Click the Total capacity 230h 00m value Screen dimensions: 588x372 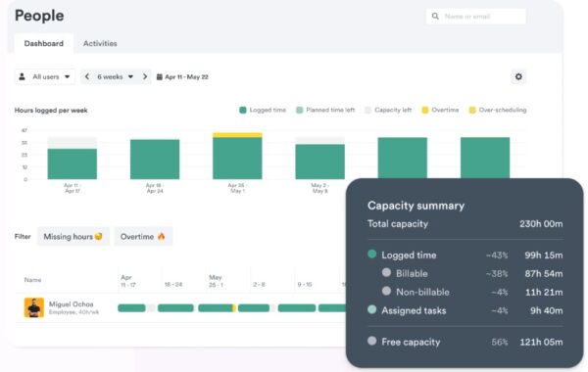(541, 224)
